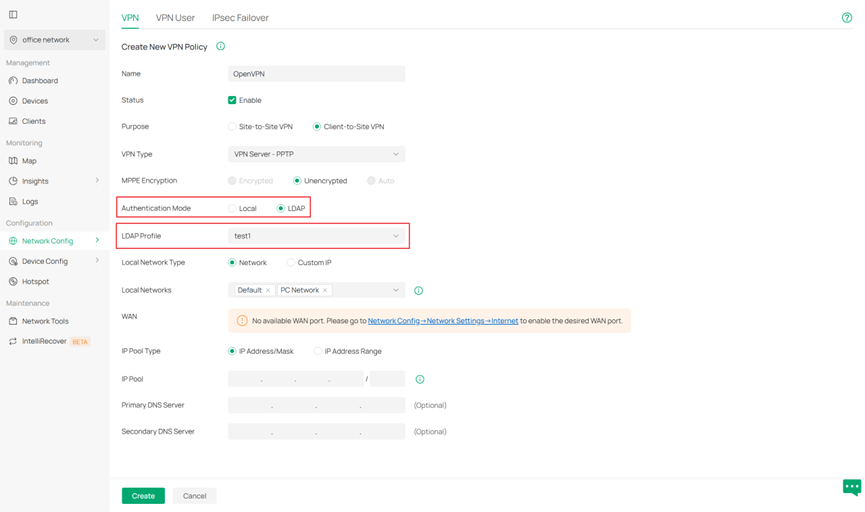This screenshot has width=865, height=512.
Task: Click the Primary DNS Server field
Action: point(317,405)
